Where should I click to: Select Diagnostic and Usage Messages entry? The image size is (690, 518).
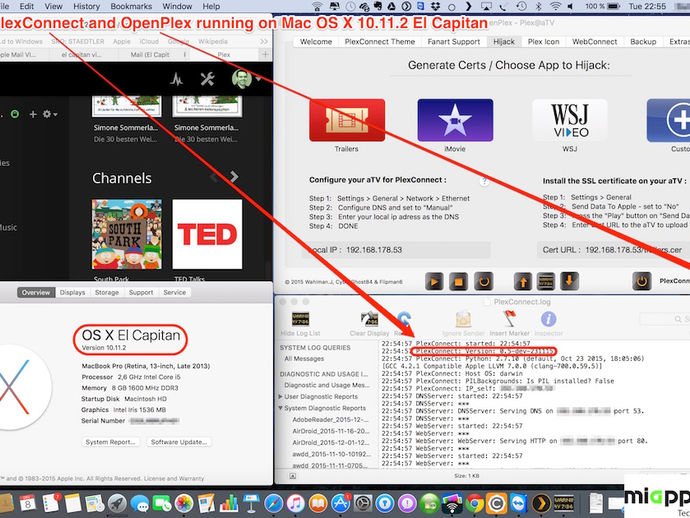click(327, 385)
